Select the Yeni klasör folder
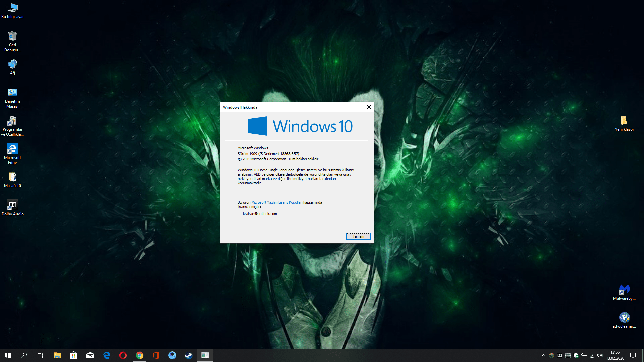This screenshot has height=362, width=644. (x=624, y=123)
